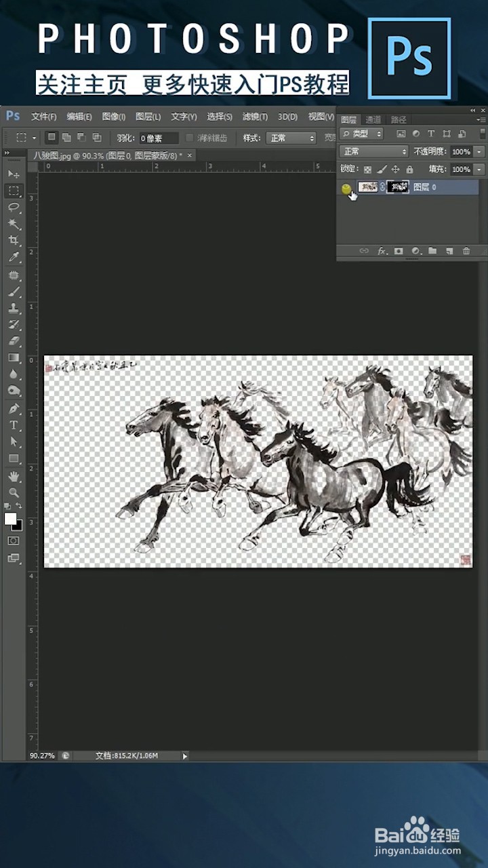Open the marquee tool preset picker arrow
Screen dimensions: 488x868
pyautogui.click(x=35, y=138)
